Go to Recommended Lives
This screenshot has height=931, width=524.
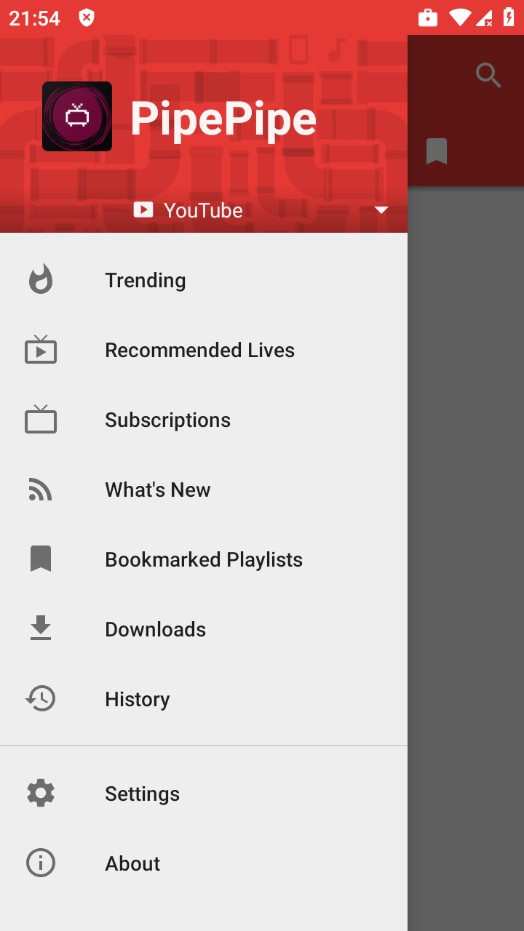(204, 350)
